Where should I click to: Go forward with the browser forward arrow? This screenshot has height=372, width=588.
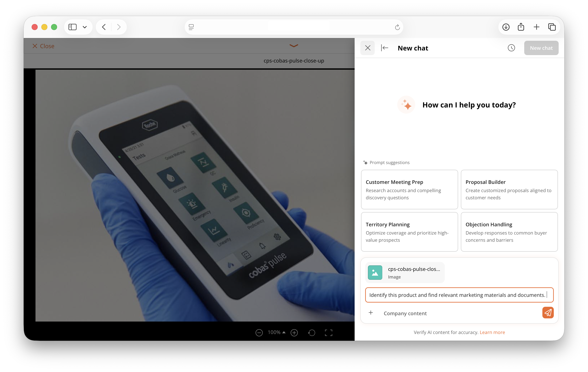(x=119, y=27)
